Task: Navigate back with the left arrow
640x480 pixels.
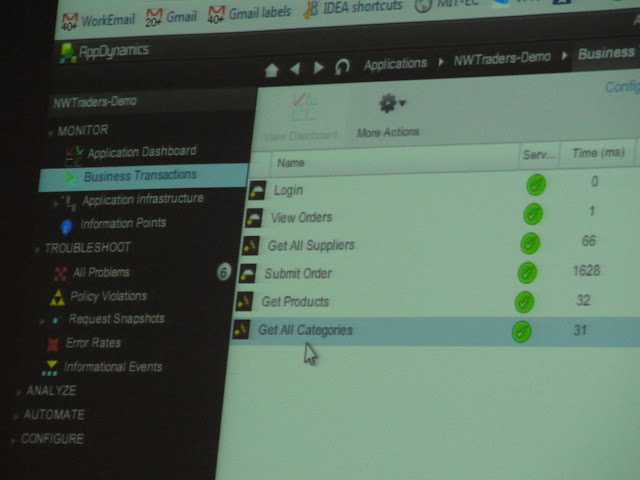Action: pyautogui.click(x=295, y=69)
